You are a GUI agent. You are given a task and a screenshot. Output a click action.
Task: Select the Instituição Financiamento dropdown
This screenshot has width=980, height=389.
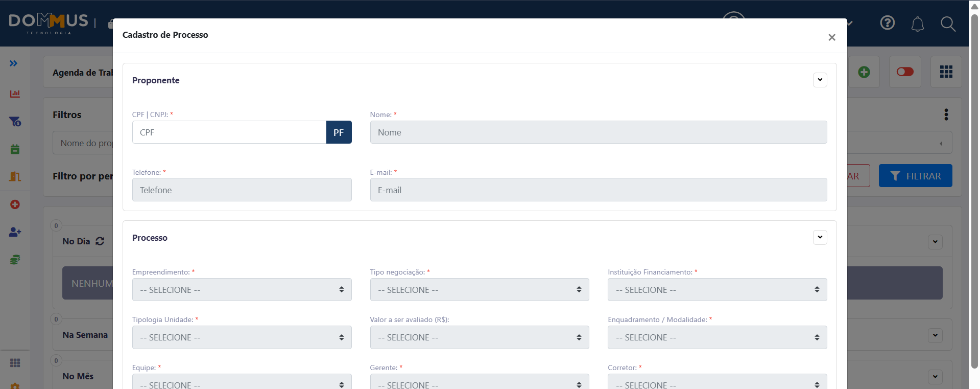(x=717, y=290)
